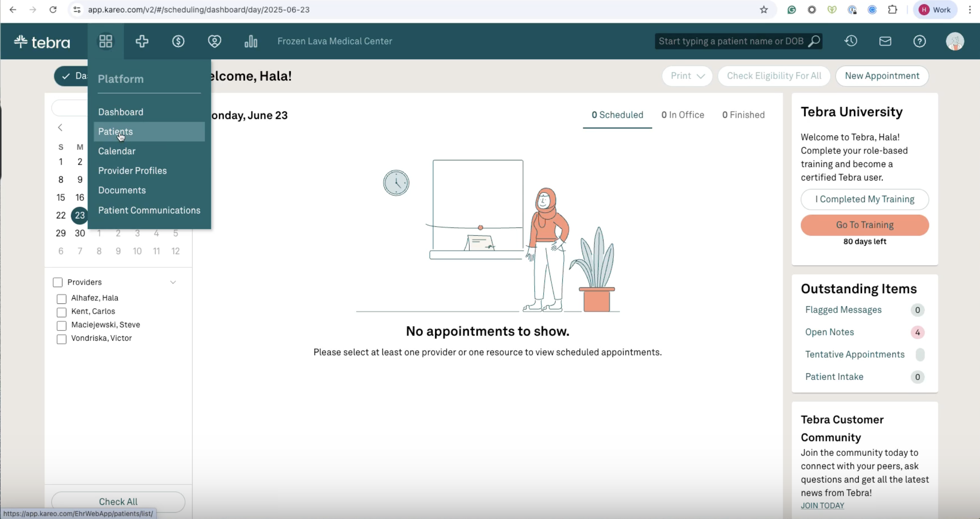Go to previous month in calendar
The height and width of the screenshot is (519, 980).
pos(60,128)
